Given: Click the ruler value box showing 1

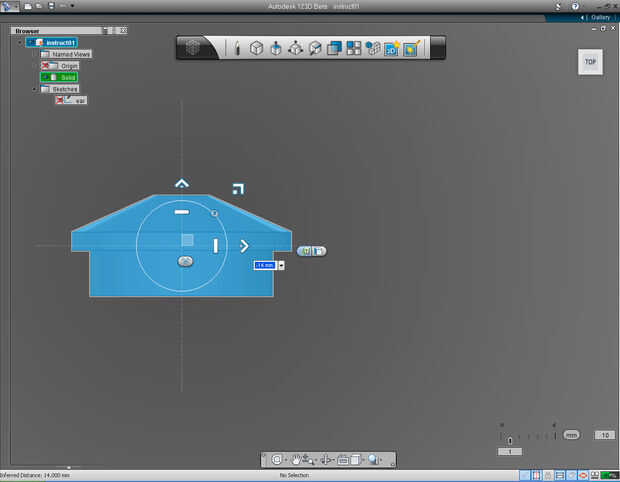Looking at the screenshot, I should [510, 452].
